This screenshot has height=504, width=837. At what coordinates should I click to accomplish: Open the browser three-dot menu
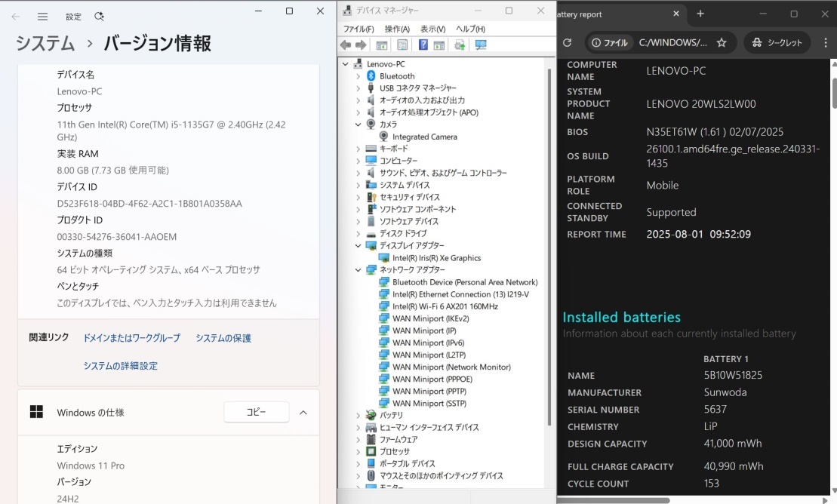pyautogui.click(x=825, y=43)
